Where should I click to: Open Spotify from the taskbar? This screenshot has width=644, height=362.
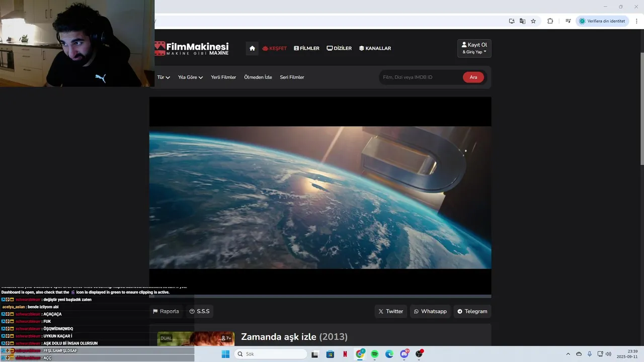(375, 354)
